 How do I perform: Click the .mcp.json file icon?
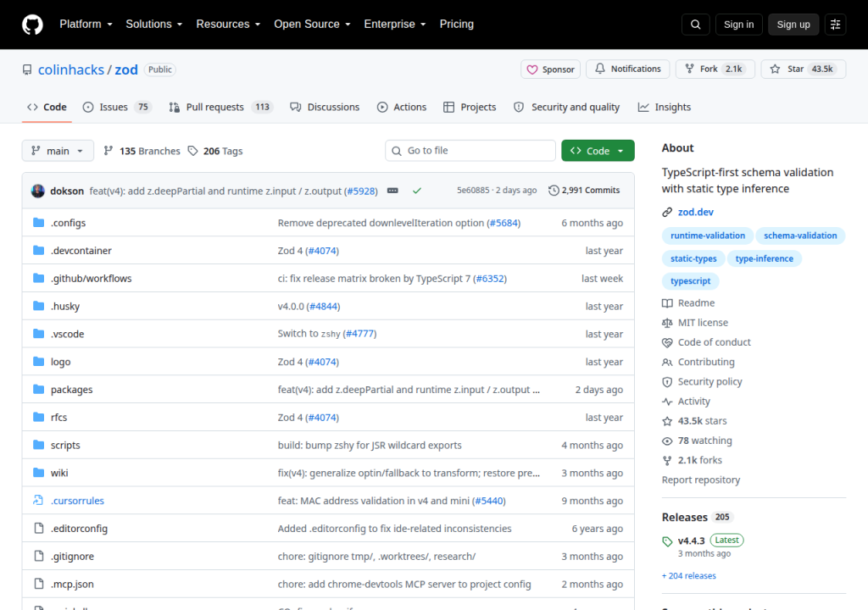coord(39,584)
